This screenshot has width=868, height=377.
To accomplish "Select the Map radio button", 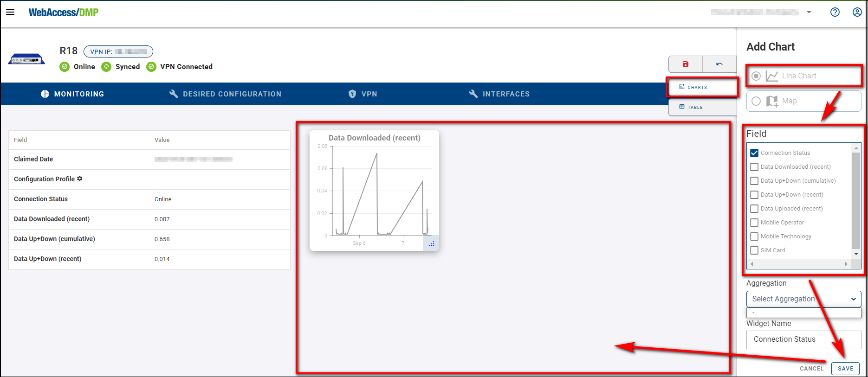I will (756, 101).
